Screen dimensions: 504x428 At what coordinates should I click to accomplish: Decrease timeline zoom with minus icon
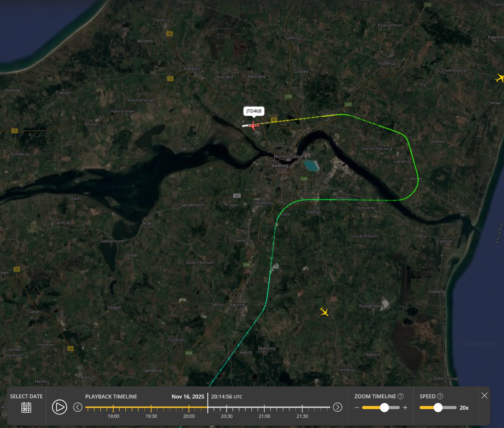pyautogui.click(x=357, y=408)
